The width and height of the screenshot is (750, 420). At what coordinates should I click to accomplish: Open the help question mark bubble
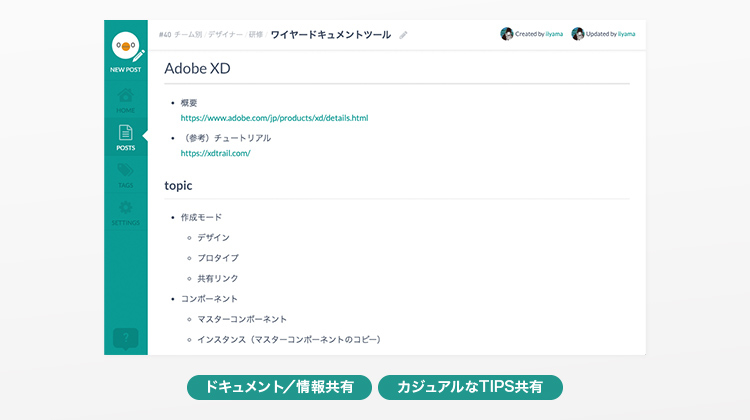pyautogui.click(x=126, y=339)
